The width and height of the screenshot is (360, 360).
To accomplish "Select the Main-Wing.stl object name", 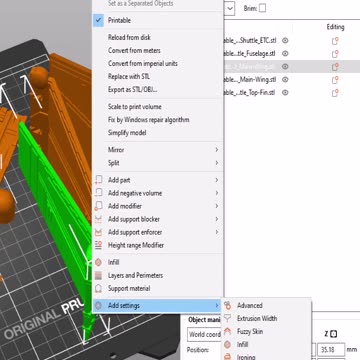I will click(x=250, y=80).
